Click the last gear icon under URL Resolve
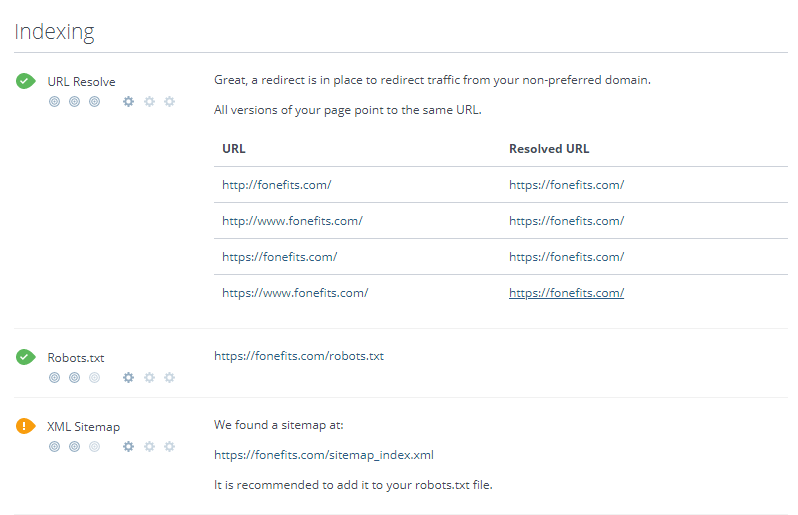The width and height of the screenshot is (798, 515). [x=169, y=101]
